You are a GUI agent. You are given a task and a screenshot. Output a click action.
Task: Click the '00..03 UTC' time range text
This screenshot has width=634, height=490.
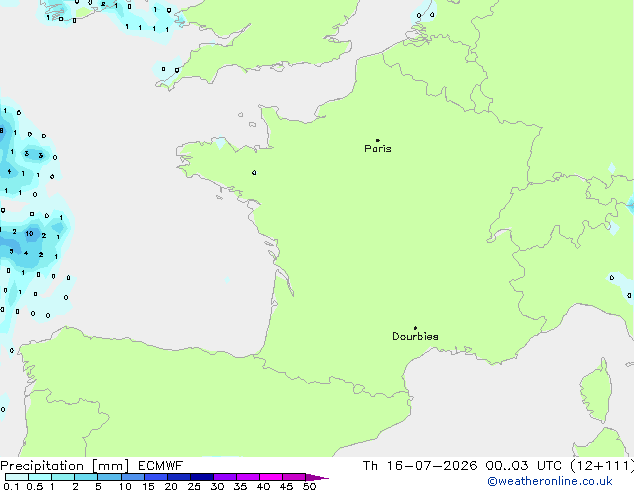click(x=524, y=466)
